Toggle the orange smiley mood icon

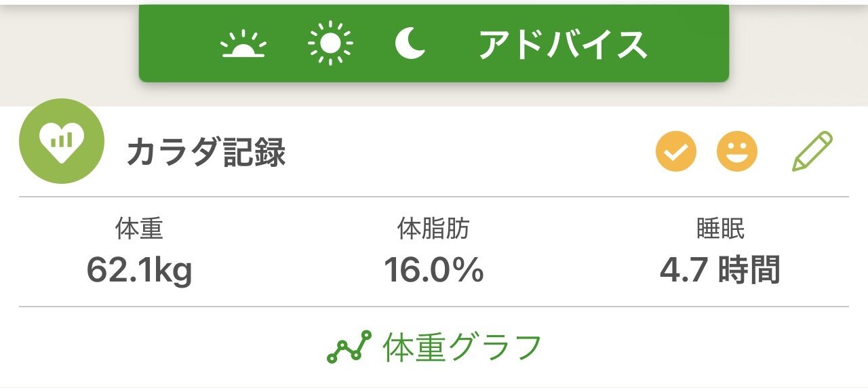click(737, 151)
